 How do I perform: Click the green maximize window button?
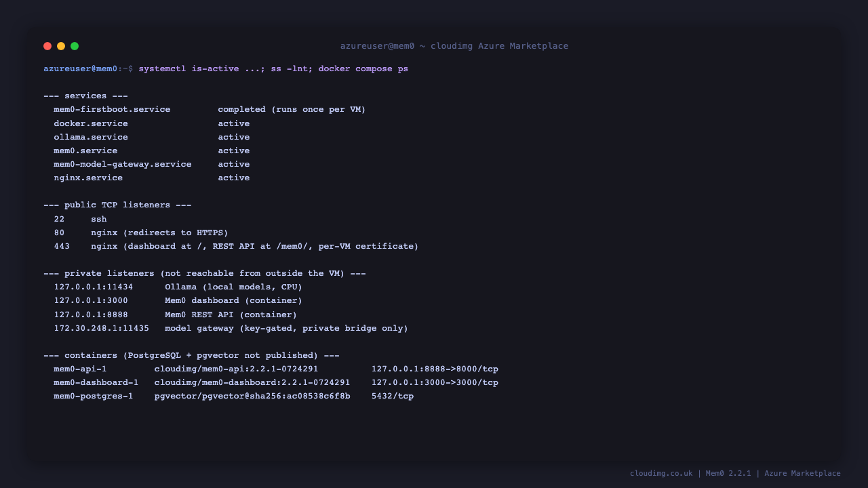coord(75,46)
